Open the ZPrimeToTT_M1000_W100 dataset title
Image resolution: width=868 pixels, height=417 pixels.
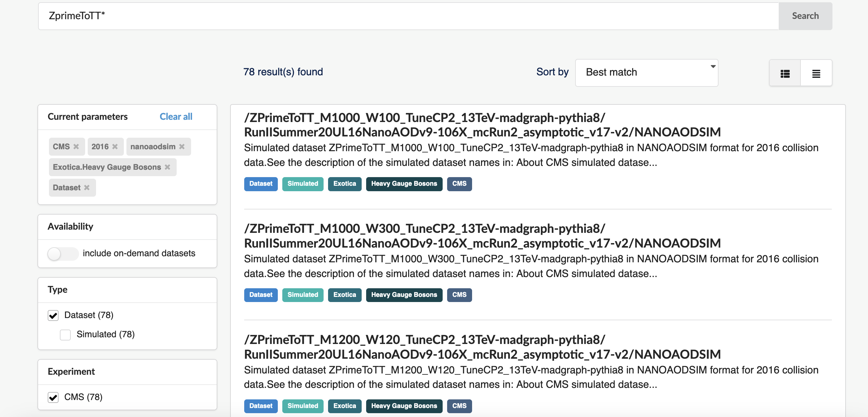pos(482,125)
